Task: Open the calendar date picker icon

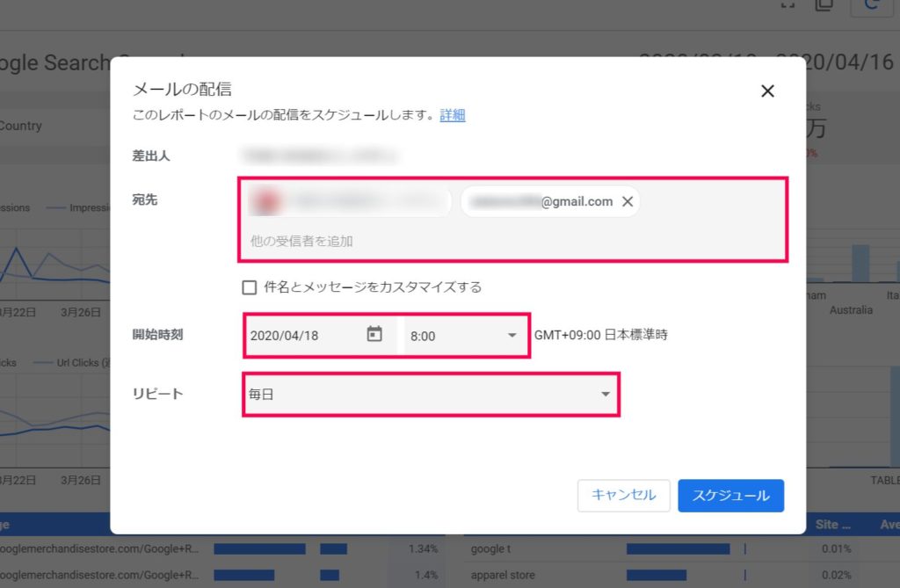Action: (x=374, y=334)
